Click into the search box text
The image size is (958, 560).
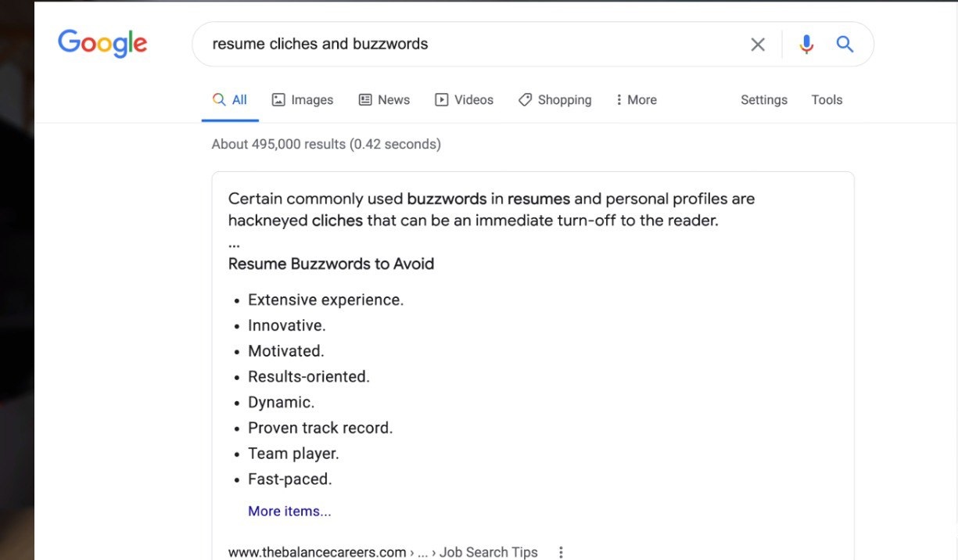point(321,44)
